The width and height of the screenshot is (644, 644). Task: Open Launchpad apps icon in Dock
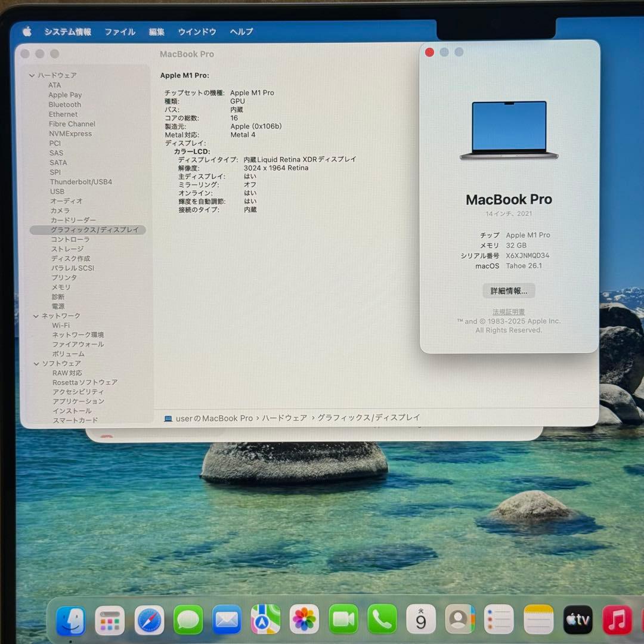click(x=110, y=620)
